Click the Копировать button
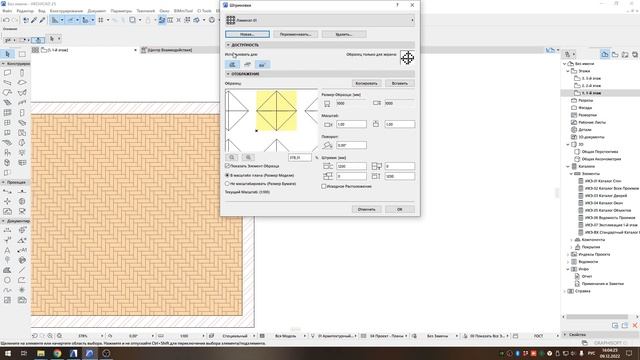 [x=366, y=83]
